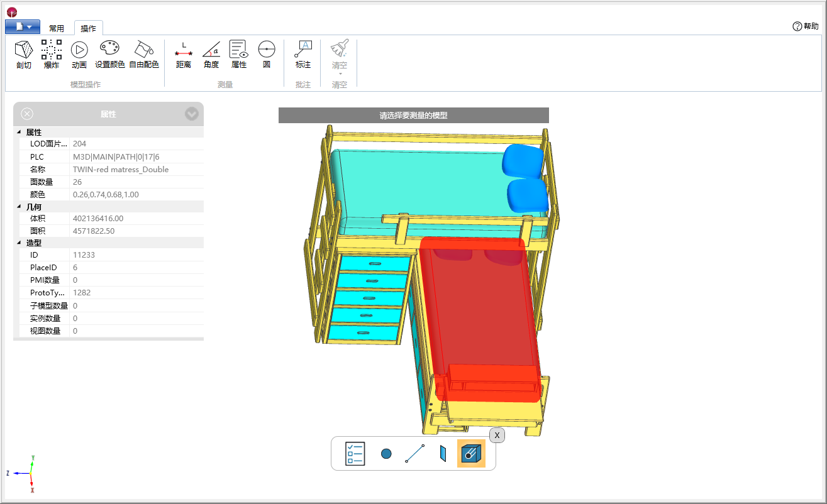827x504 pixels.
Task: Select the 距离 distance measure tool
Action: coord(184,55)
